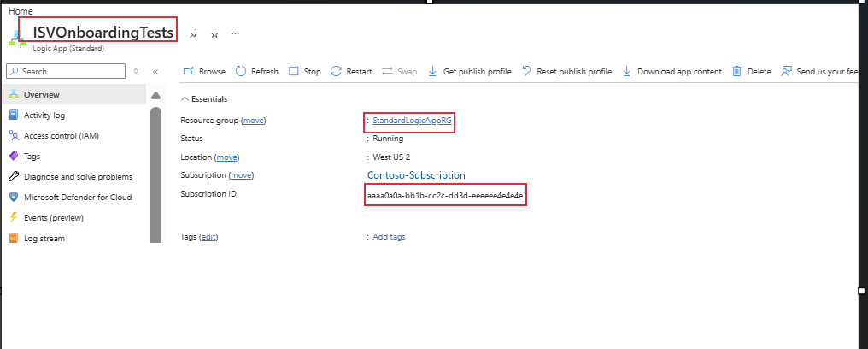
Task: Click the Get publish profile label
Action: 478,72
